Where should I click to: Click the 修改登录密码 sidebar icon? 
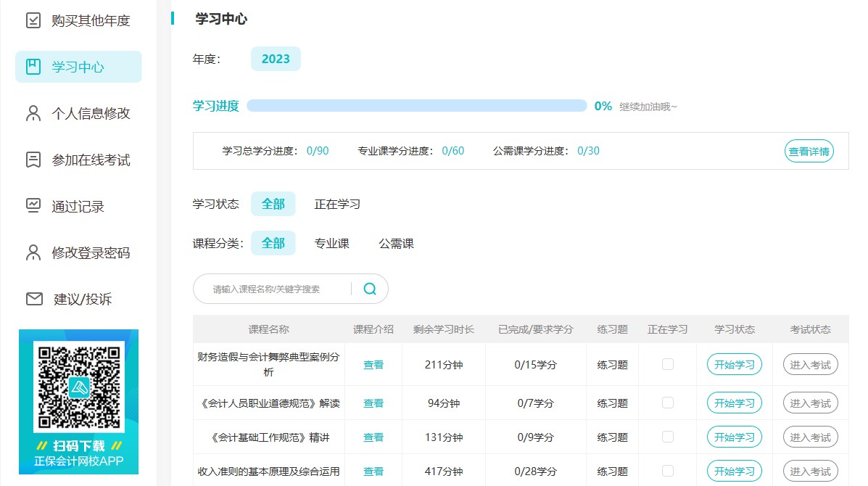tap(32, 252)
